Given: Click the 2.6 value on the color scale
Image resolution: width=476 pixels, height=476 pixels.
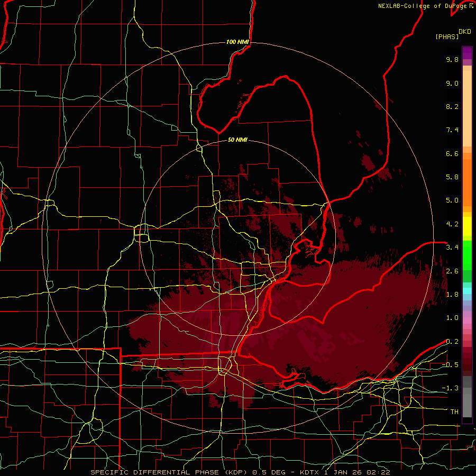Looking at the screenshot, I should 452,271.
